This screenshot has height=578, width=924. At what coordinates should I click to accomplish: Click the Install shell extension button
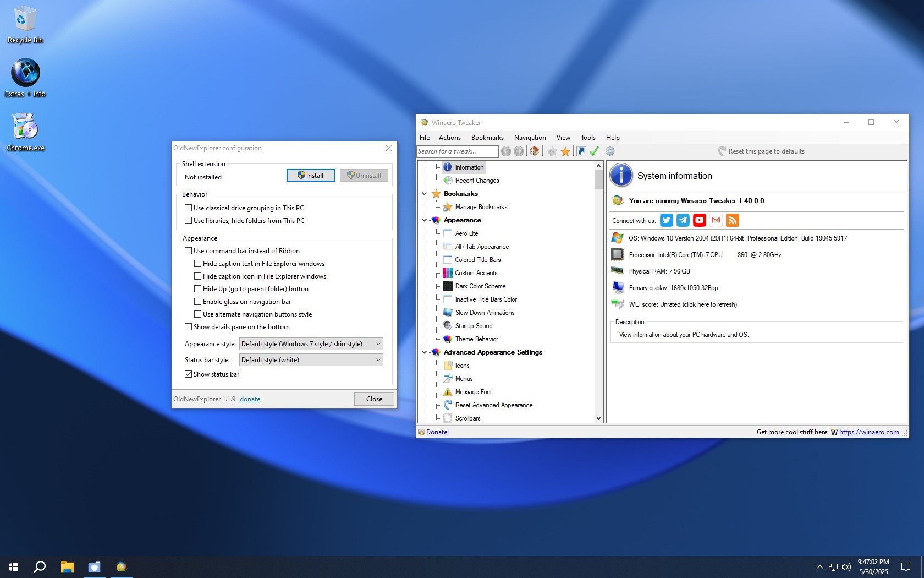(310, 176)
